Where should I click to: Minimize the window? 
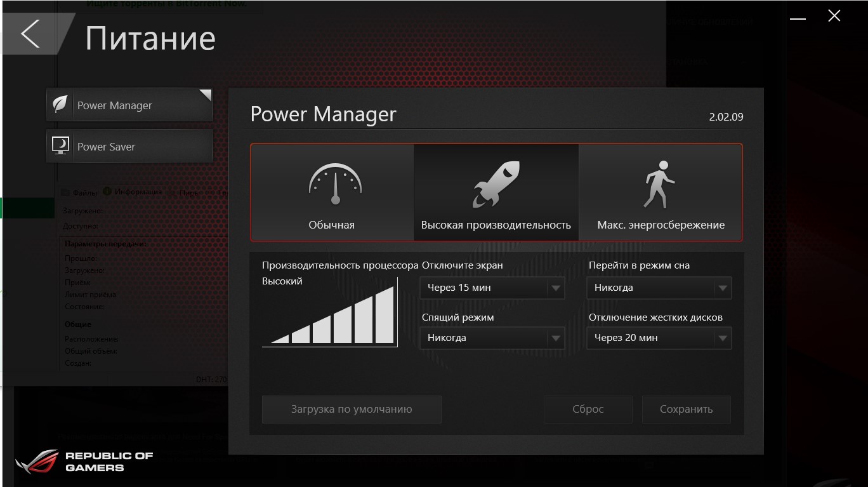pyautogui.click(x=798, y=19)
